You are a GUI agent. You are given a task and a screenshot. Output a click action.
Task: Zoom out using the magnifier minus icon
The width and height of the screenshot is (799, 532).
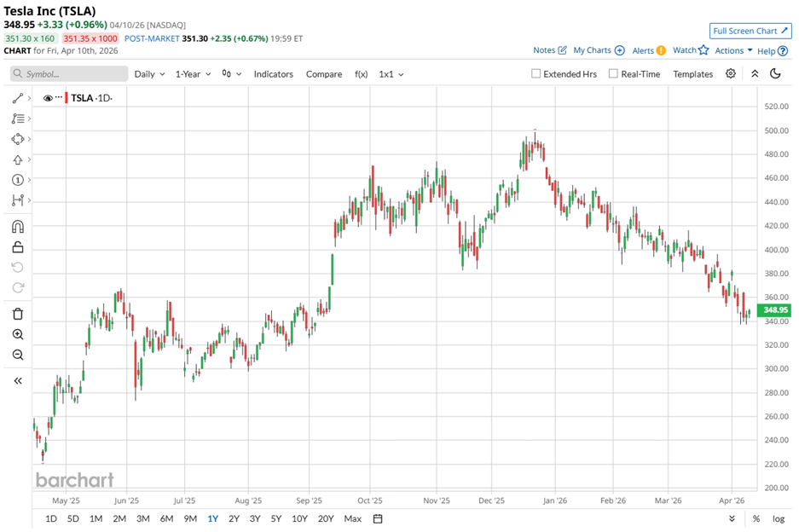click(17, 355)
